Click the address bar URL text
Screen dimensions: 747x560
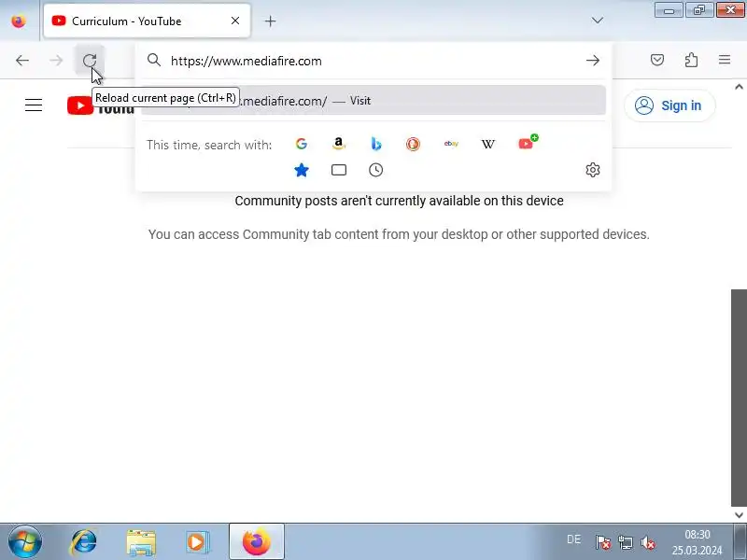[247, 61]
